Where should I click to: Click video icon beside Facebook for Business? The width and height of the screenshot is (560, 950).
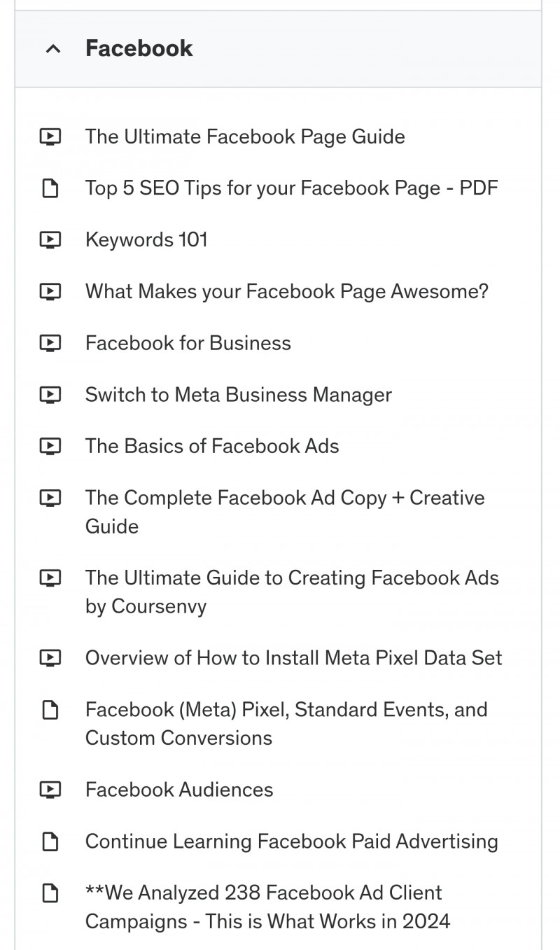pos(50,343)
